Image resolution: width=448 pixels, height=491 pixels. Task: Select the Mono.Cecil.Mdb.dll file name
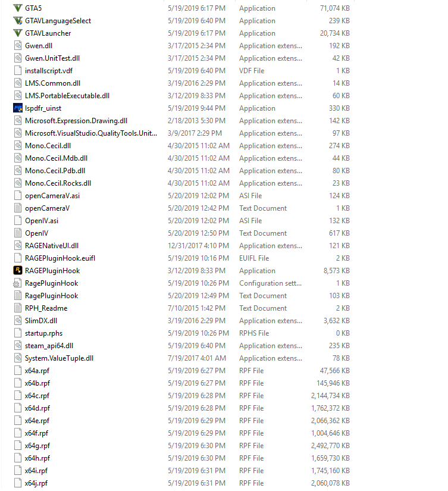coord(56,158)
